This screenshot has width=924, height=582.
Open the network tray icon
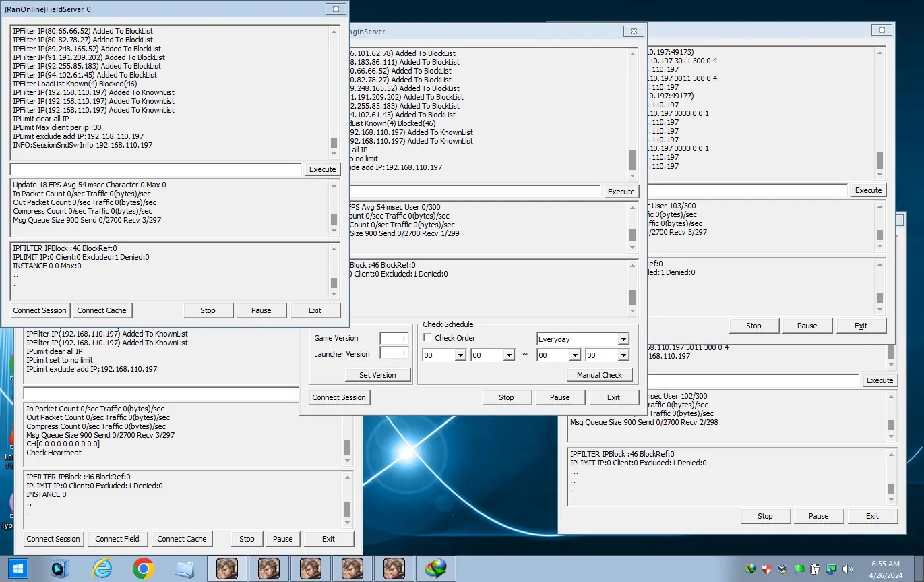(x=831, y=569)
